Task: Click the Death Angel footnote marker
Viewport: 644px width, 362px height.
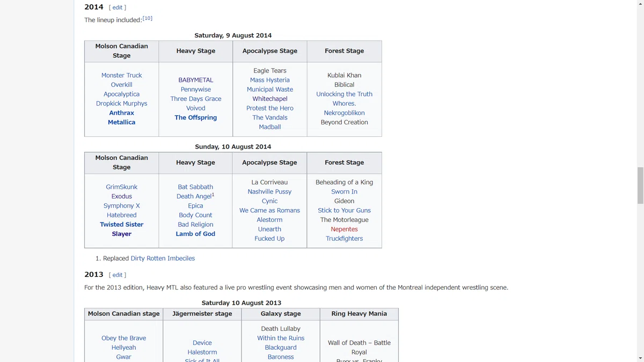Action: (x=213, y=195)
